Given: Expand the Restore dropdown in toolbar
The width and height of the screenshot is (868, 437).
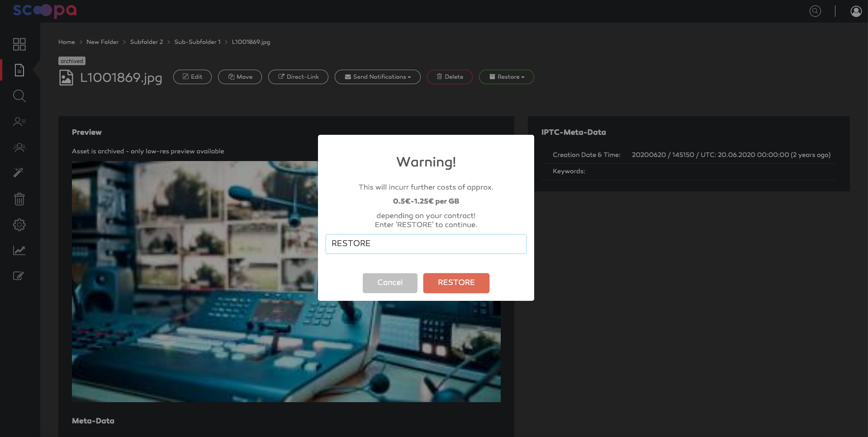Looking at the screenshot, I should point(507,77).
